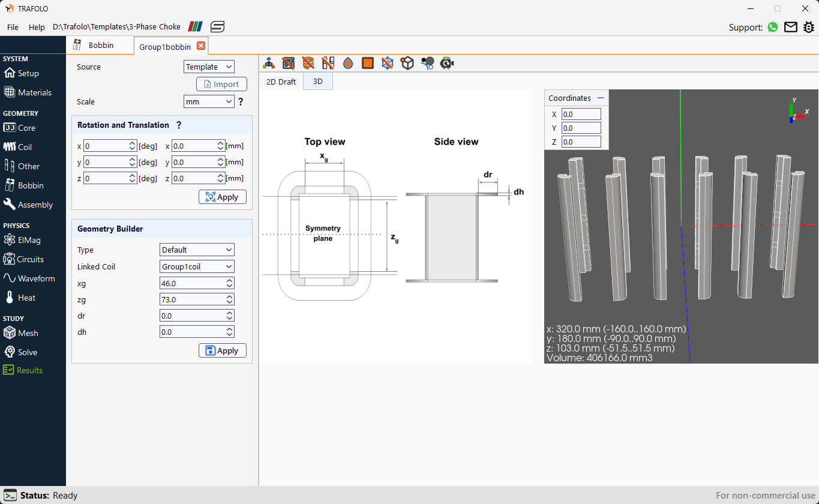Image resolution: width=819 pixels, height=504 pixels.
Task: Switch to the 3D tab
Action: [318, 82]
